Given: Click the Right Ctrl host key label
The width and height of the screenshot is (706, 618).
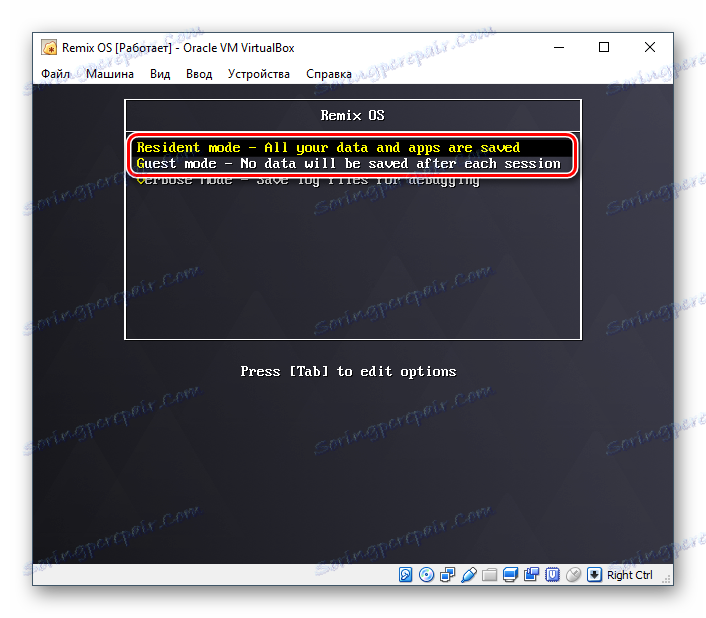Looking at the screenshot, I should coord(629,575).
